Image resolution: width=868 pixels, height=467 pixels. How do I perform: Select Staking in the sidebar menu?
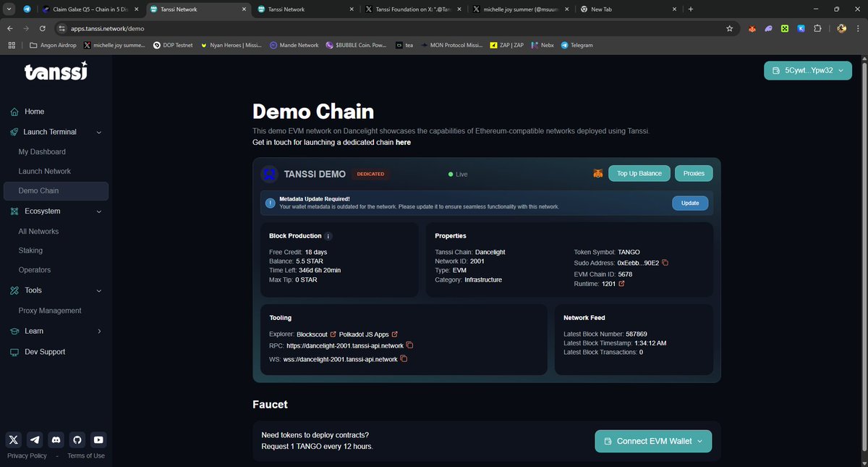[x=30, y=251]
